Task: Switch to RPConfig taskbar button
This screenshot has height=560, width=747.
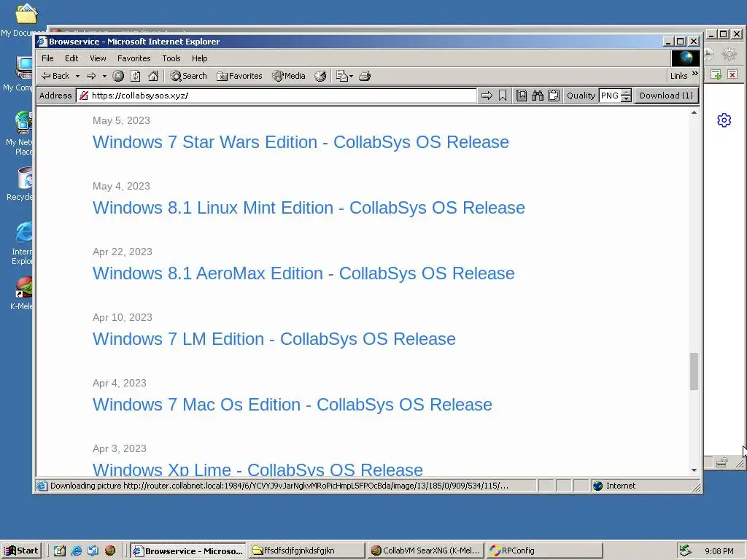Action: (x=544, y=551)
